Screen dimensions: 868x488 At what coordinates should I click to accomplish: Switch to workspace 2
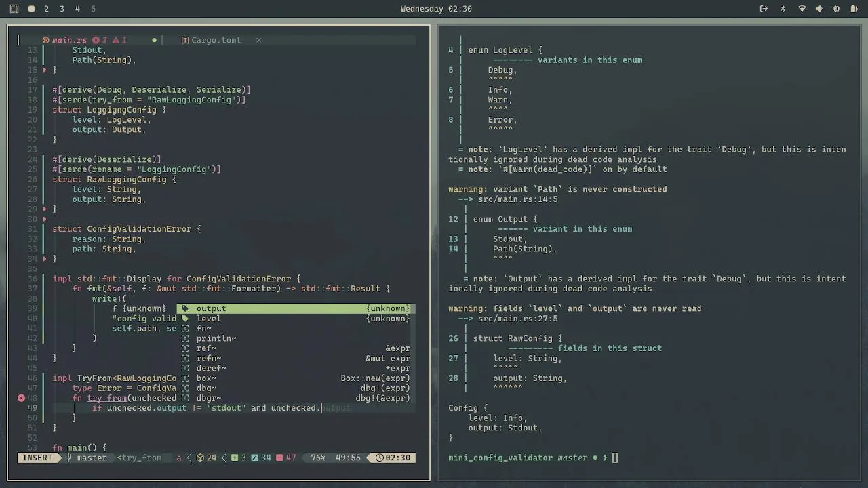coord(46,9)
